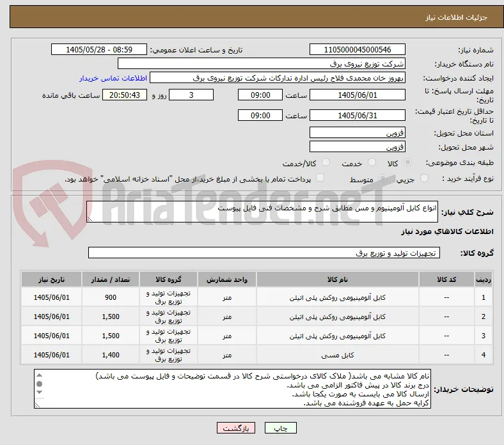
Task: Toggle the اسناد خزانه اسلامی payment checkbox
Action: tap(320, 178)
